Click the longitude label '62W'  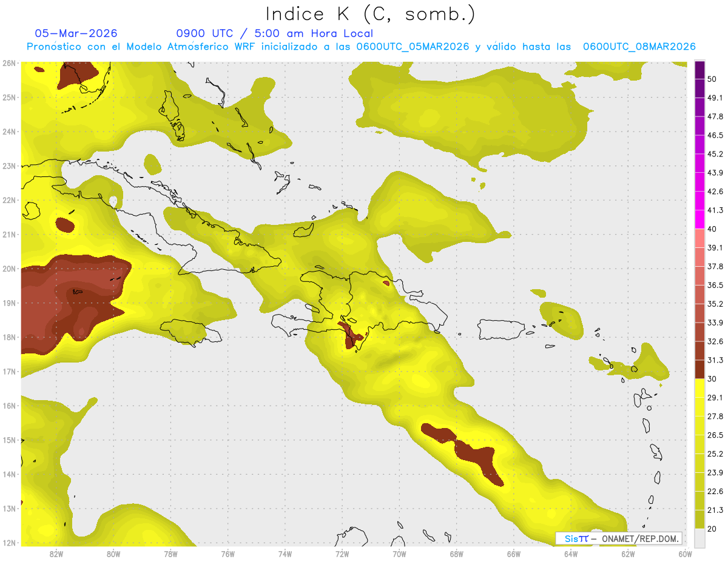click(628, 554)
